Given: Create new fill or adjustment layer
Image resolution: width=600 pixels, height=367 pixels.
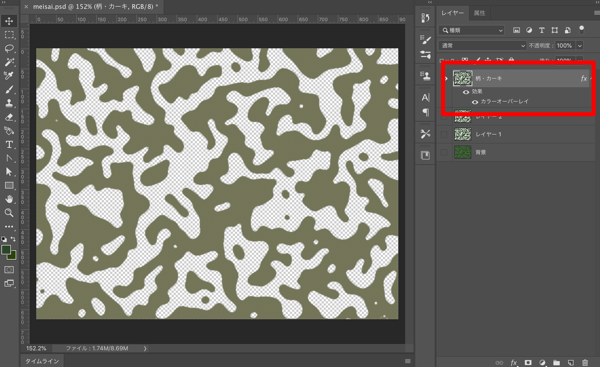Looking at the screenshot, I should [x=542, y=362].
